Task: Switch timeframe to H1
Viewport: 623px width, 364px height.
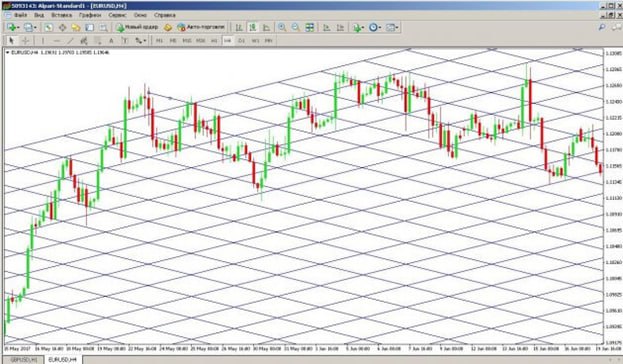Action: 214,41
